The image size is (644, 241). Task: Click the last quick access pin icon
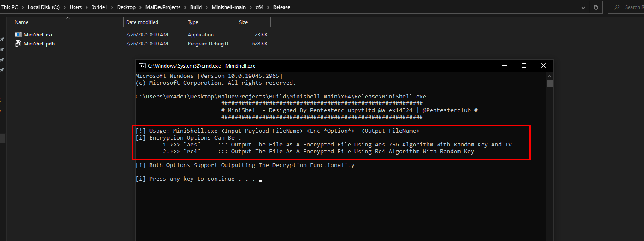point(2,70)
